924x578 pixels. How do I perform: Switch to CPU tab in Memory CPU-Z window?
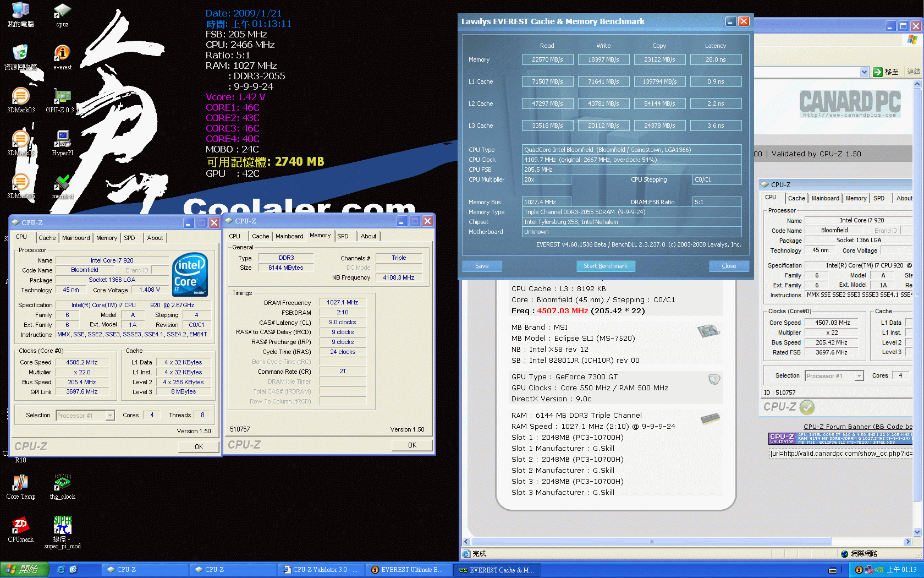click(x=234, y=236)
